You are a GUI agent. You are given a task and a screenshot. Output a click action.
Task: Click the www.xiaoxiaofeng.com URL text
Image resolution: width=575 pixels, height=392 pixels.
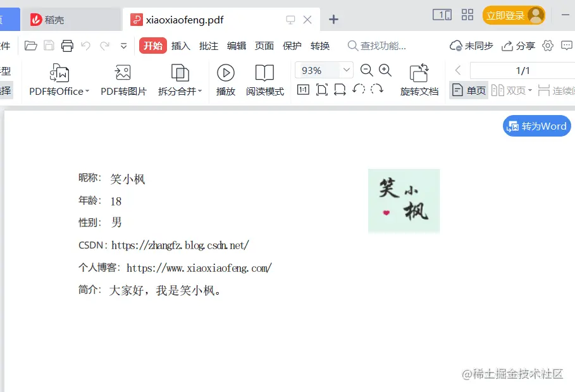point(199,268)
